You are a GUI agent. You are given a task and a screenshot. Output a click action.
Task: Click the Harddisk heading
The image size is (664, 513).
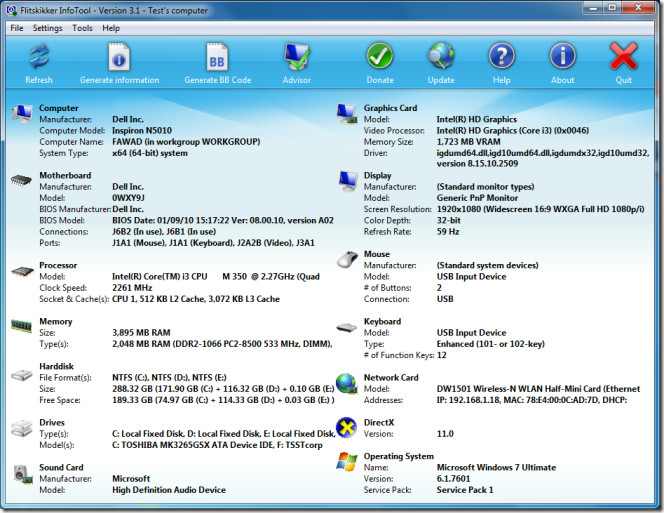pos(56,366)
